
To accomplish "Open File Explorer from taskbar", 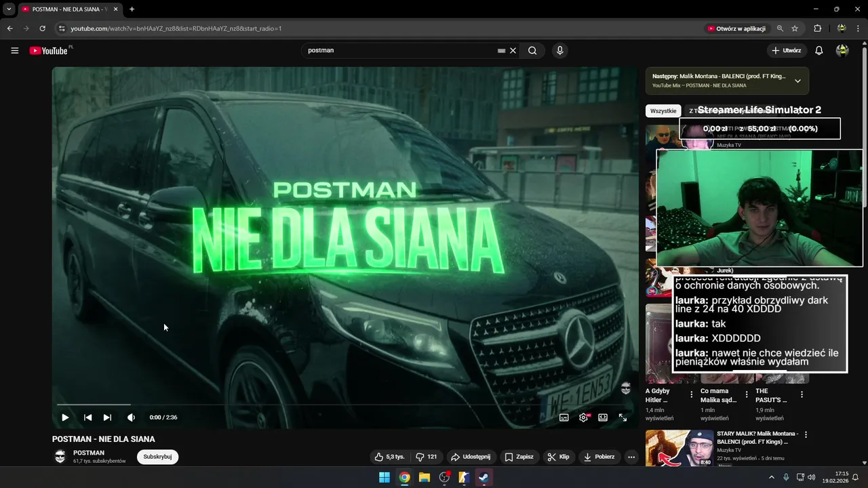I will point(425,477).
